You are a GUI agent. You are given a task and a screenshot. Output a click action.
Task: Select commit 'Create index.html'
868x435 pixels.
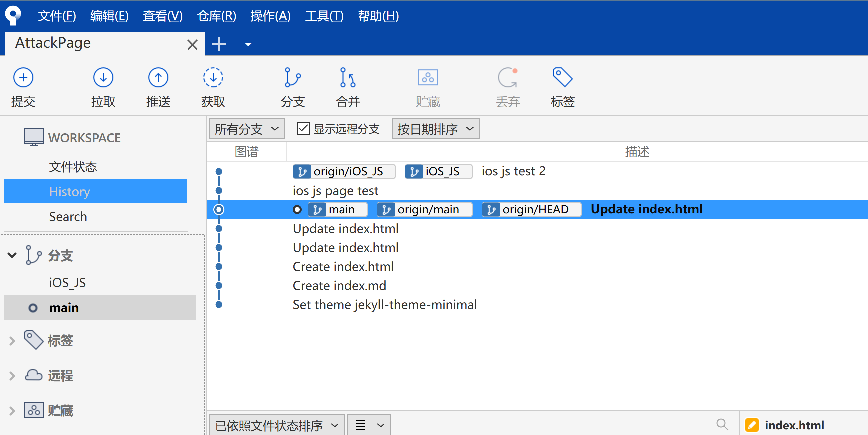pos(343,266)
